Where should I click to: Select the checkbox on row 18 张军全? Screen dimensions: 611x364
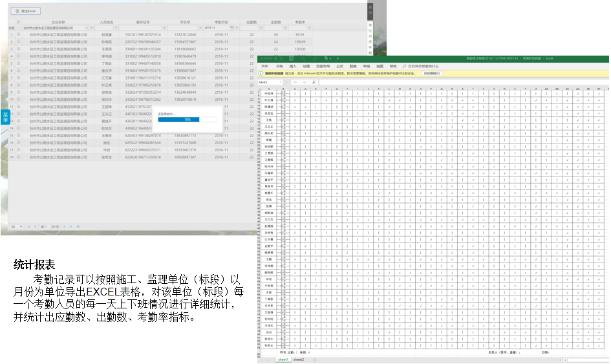(19, 157)
